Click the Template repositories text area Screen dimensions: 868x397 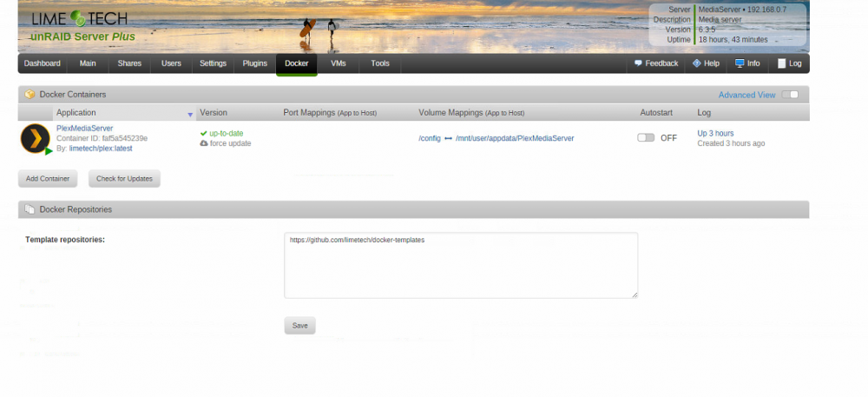tap(461, 265)
